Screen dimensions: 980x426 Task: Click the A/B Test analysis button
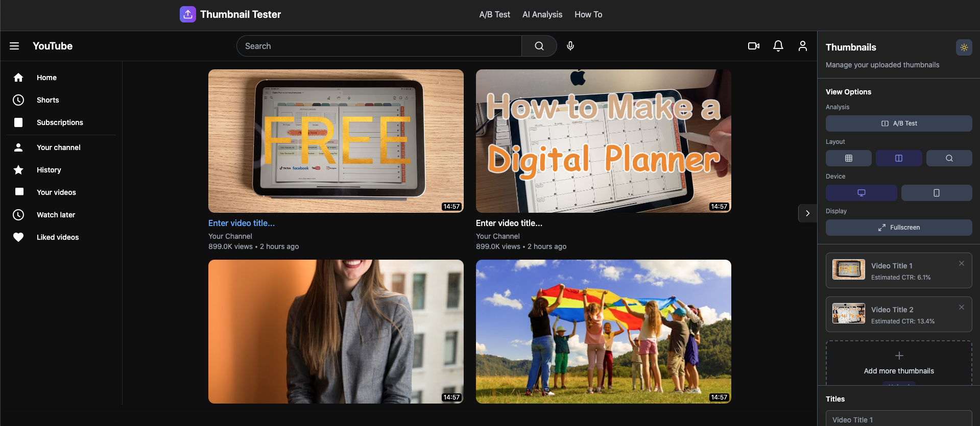click(x=899, y=123)
